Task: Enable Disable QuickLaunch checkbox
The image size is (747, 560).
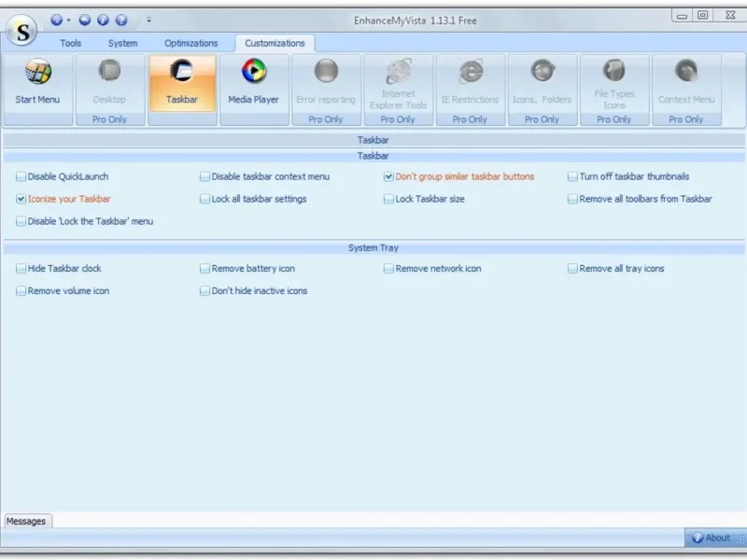Action: [21, 176]
